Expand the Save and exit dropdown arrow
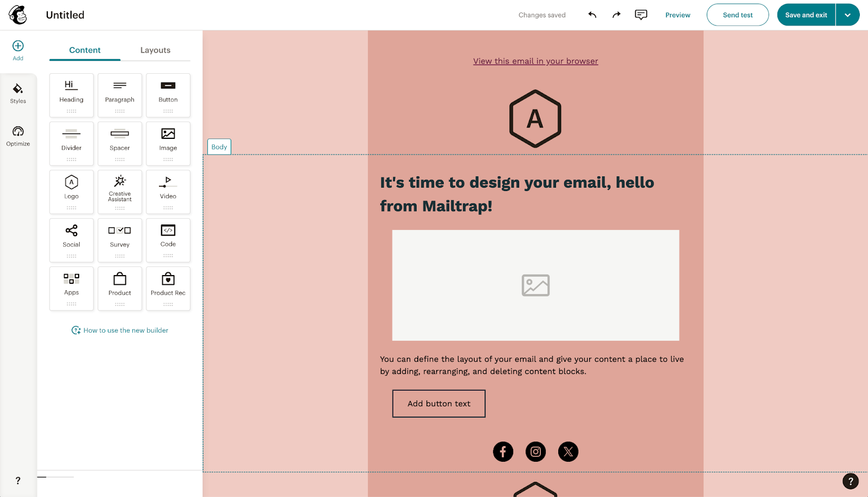This screenshot has width=868, height=497. (x=847, y=15)
